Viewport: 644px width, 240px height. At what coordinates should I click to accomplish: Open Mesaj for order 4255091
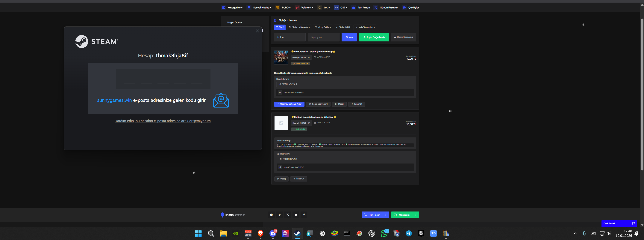(x=339, y=104)
